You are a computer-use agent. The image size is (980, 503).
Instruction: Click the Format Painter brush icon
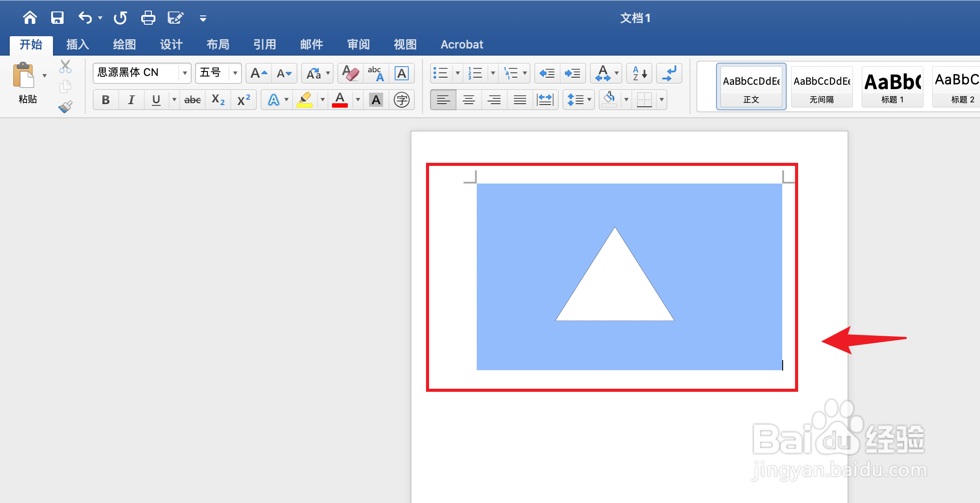point(65,107)
